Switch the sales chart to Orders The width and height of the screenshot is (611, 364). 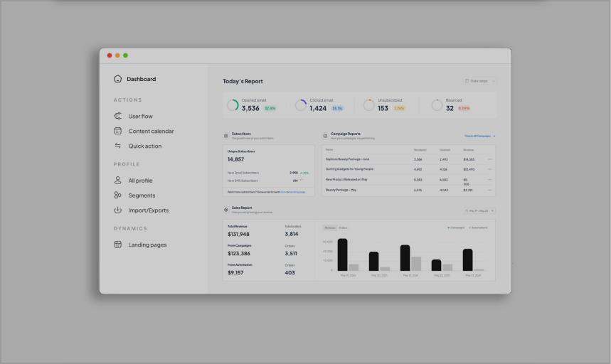pos(343,227)
